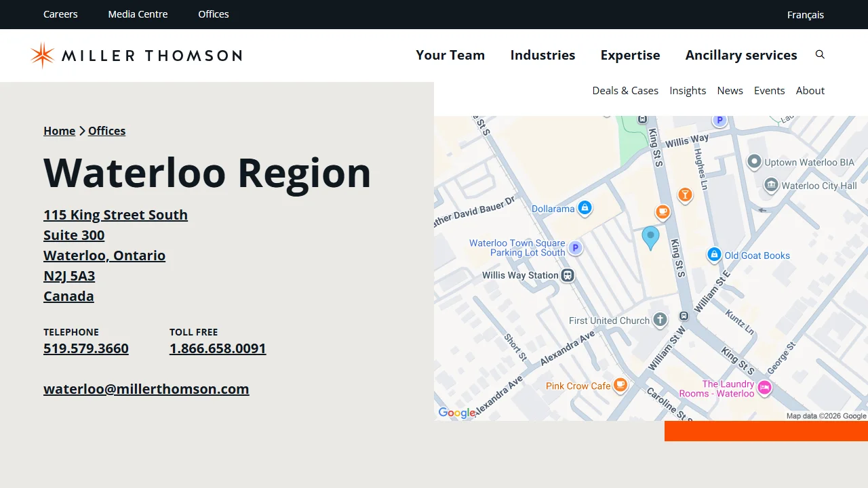Go to the Events page
Viewport: 868px width, 488px height.
point(769,90)
